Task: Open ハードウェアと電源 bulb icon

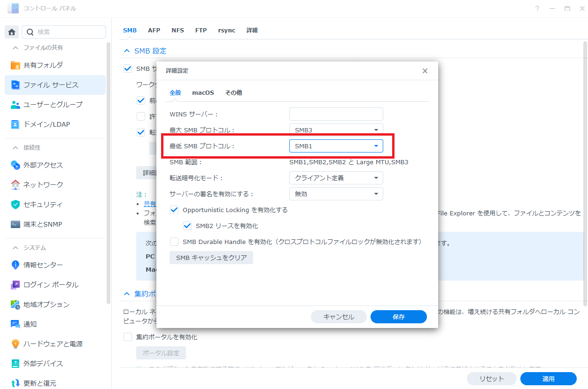Action: click(x=15, y=344)
